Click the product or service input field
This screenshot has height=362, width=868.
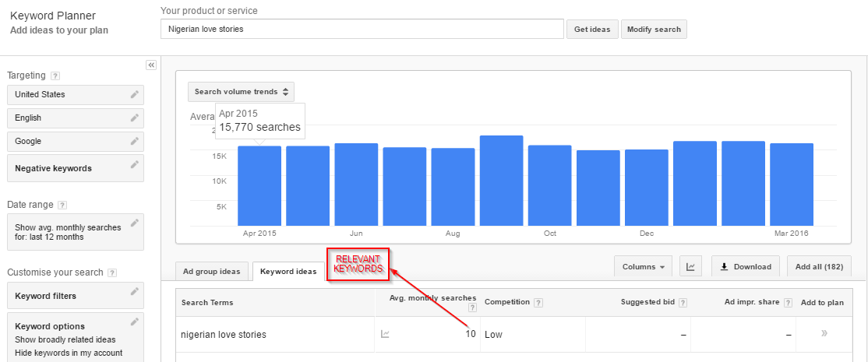(362, 30)
